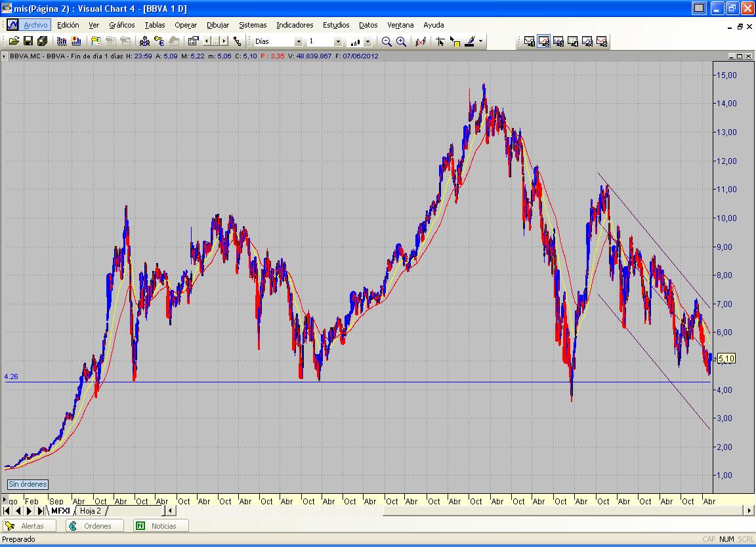Select the Hoja 2 sheet tab

[91, 511]
